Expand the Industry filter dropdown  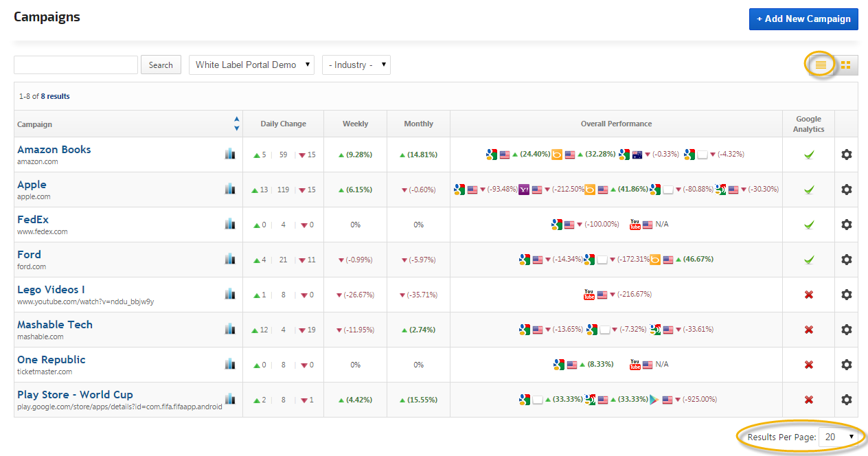point(356,65)
